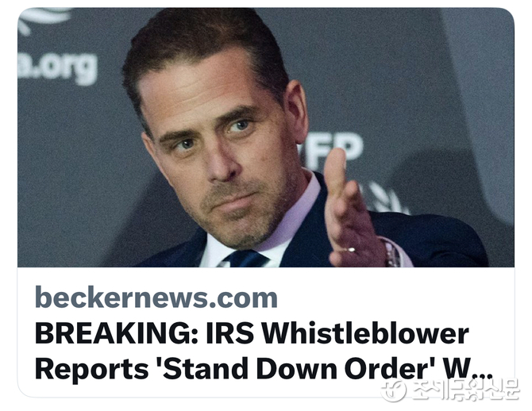Click the 'Stand Down Order' headline line
This screenshot has width=532, height=411.
(264, 369)
